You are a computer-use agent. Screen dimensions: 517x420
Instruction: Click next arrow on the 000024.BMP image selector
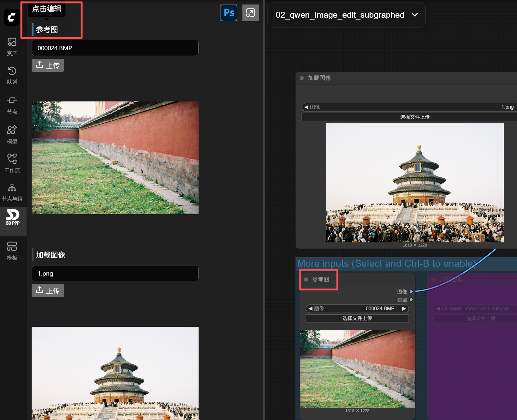[x=404, y=309]
